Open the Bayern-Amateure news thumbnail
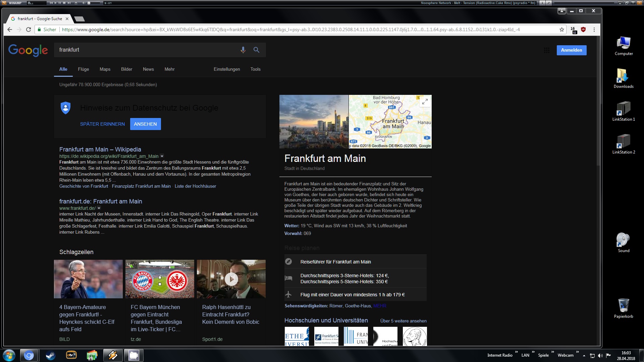 click(88, 279)
